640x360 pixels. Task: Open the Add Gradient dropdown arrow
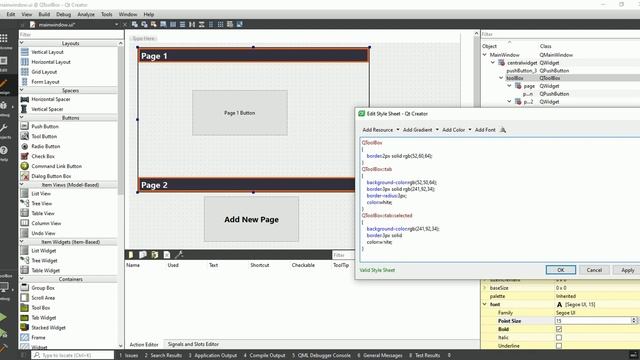437,130
